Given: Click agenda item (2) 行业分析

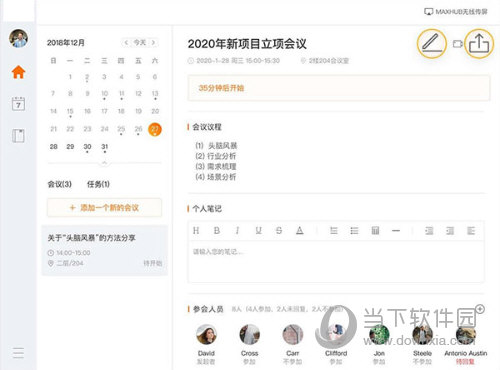Looking at the screenshot, I should click(216, 156).
